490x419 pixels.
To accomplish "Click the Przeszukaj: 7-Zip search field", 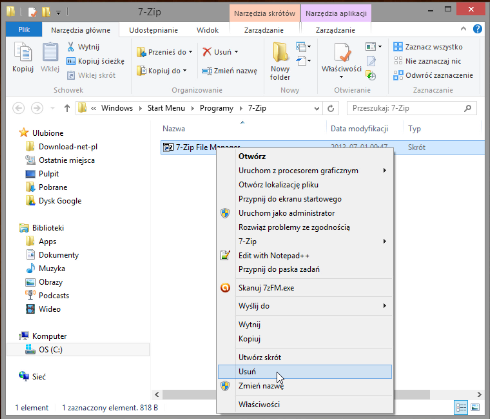I will tap(412, 108).
